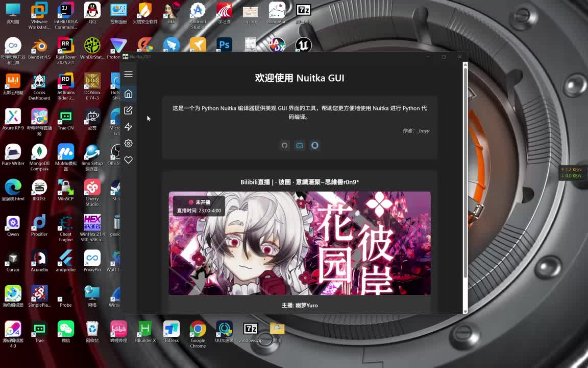Launch Cursor desktop shortcut
The image size is (588, 368).
coord(13,261)
